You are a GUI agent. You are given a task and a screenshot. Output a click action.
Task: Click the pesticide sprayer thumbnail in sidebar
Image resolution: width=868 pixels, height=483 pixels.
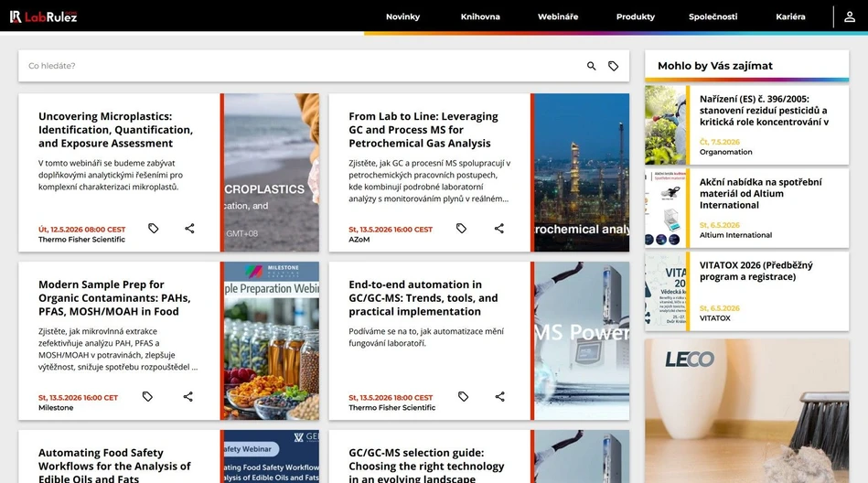coord(665,125)
